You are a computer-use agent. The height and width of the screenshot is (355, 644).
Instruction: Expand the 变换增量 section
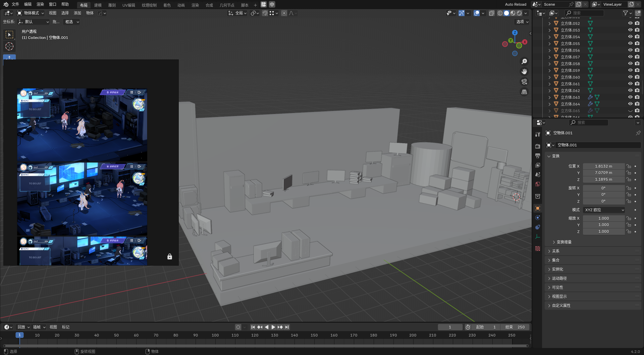(x=564, y=242)
